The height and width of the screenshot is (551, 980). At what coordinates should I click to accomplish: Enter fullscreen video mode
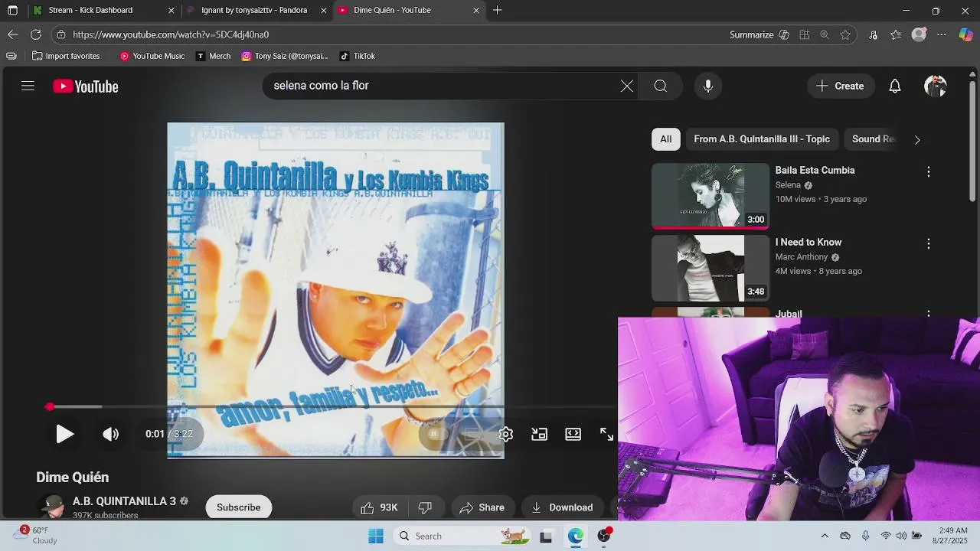[x=607, y=434]
